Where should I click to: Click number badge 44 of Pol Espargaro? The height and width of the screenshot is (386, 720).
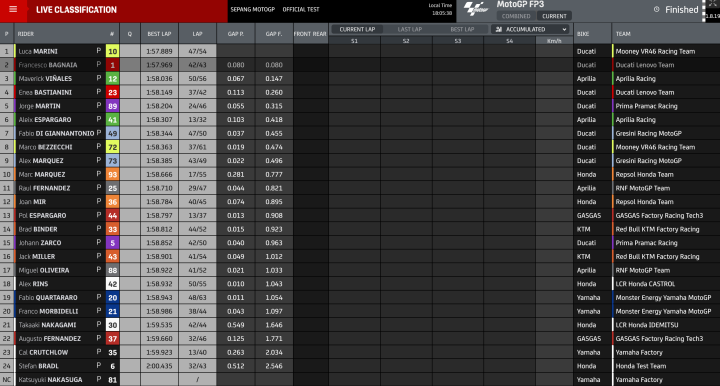coord(112,216)
